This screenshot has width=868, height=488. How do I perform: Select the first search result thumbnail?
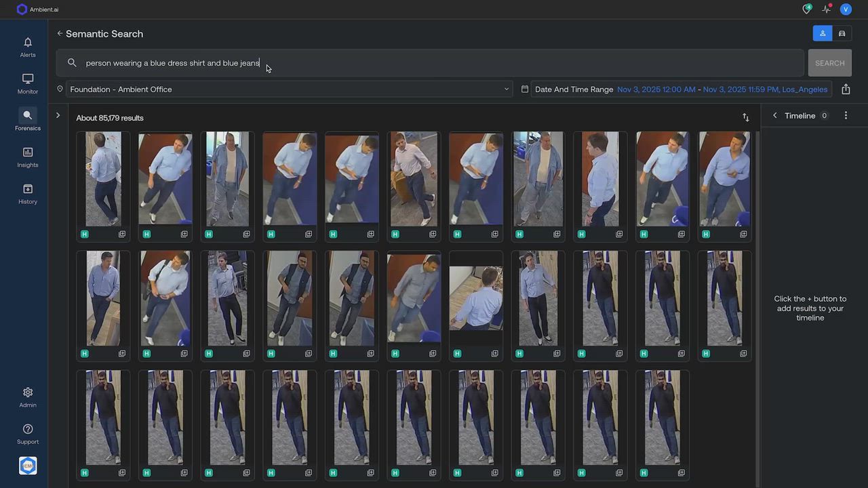coord(102,178)
